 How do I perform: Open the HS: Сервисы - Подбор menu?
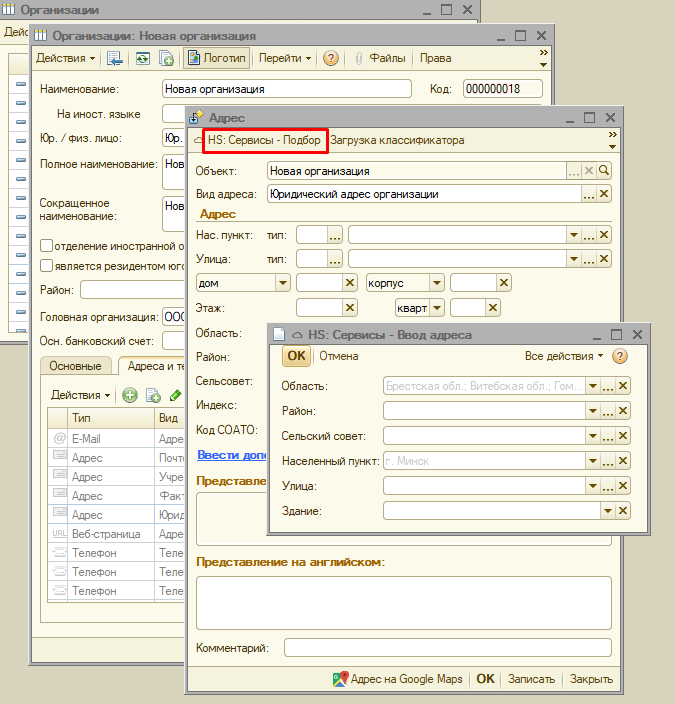pos(263,140)
